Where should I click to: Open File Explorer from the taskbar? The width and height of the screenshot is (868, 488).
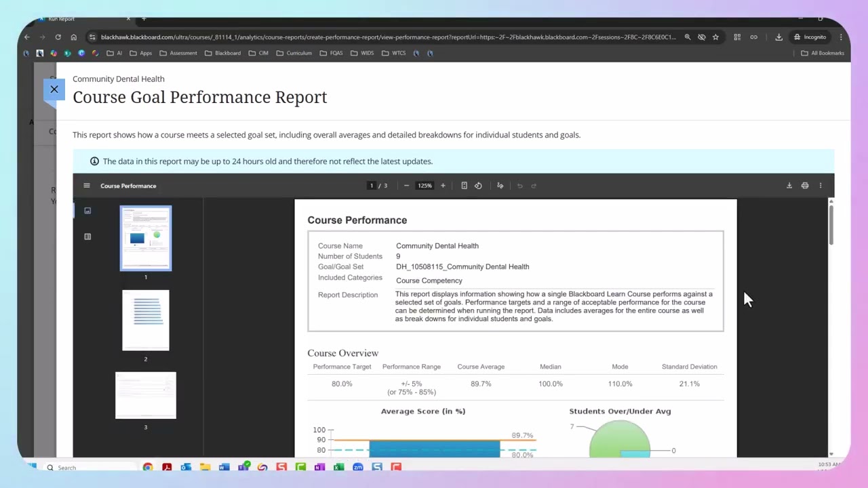[205, 467]
